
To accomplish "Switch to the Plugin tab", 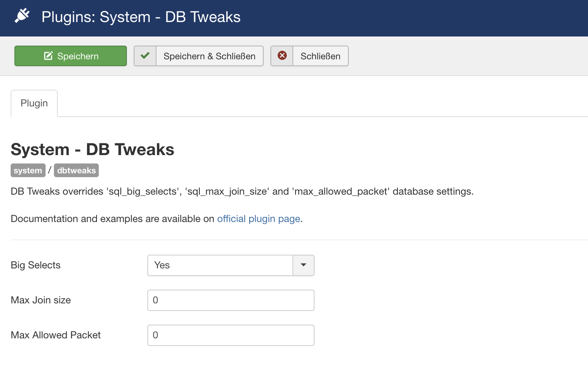I will (x=34, y=103).
